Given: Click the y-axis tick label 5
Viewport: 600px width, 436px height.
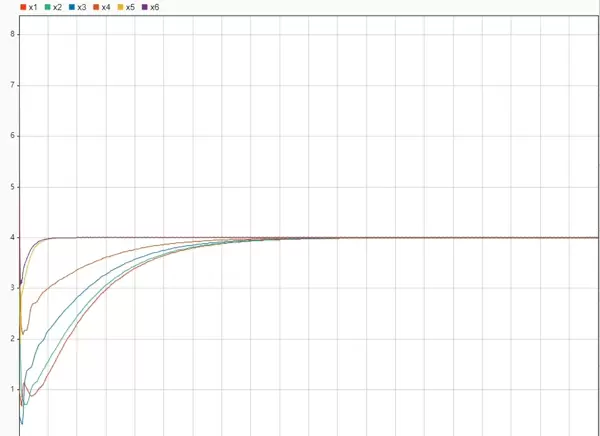Looking at the screenshot, I should coord(13,187).
